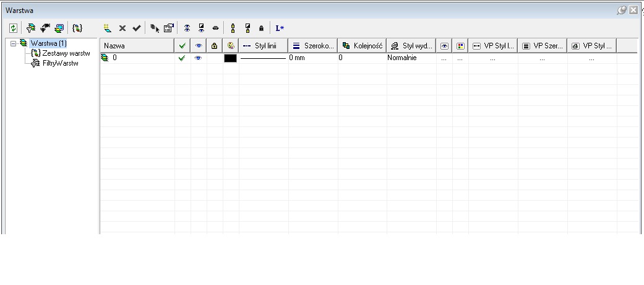Click the refresh layers icon
The height and width of the screenshot is (285, 644).
pyautogui.click(x=13, y=28)
